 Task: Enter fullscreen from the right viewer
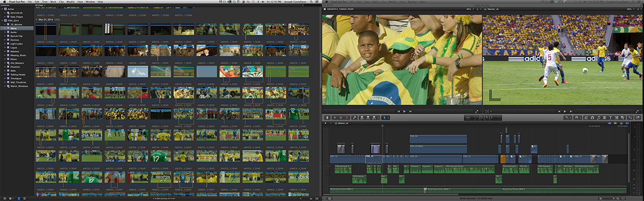click(x=637, y=111)
